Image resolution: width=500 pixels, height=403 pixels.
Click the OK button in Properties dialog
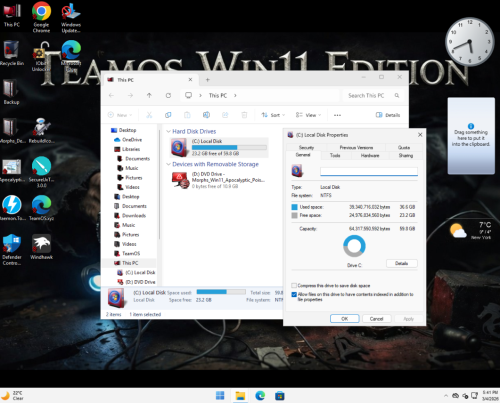pyautogui.click(x=345, y=319)
